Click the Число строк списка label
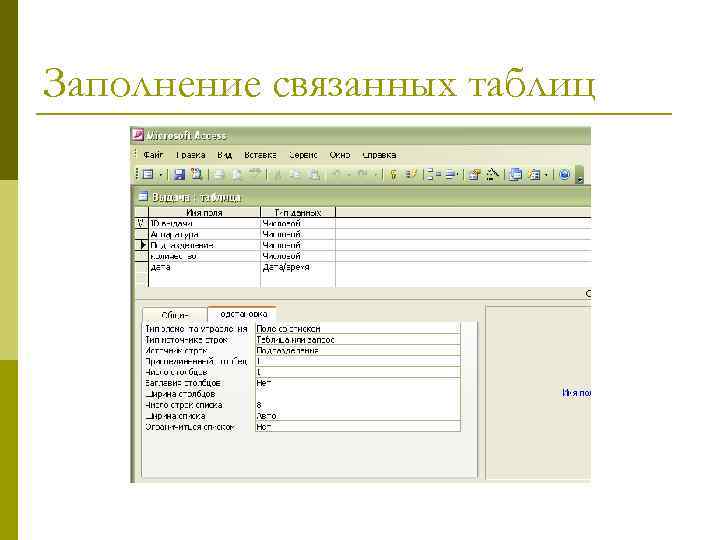Viewport: 720px width, 540px height. 184,405
